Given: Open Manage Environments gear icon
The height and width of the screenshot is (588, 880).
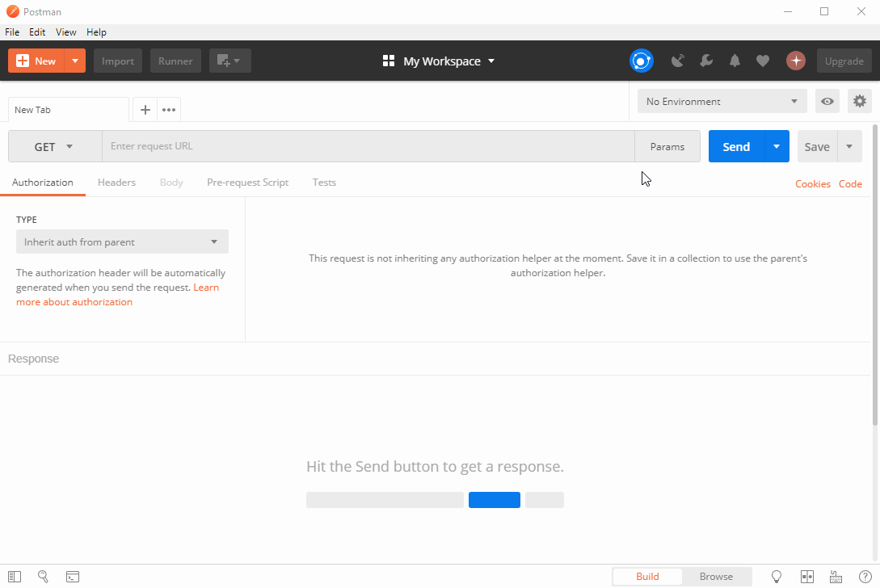Looking at the screenshot, I should point(860,101).
